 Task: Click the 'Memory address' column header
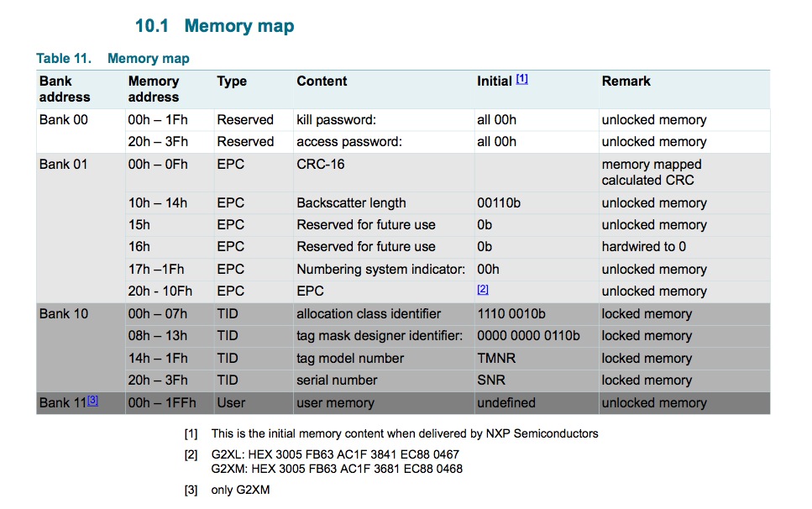pyautogui.click(x=154, y=89)
